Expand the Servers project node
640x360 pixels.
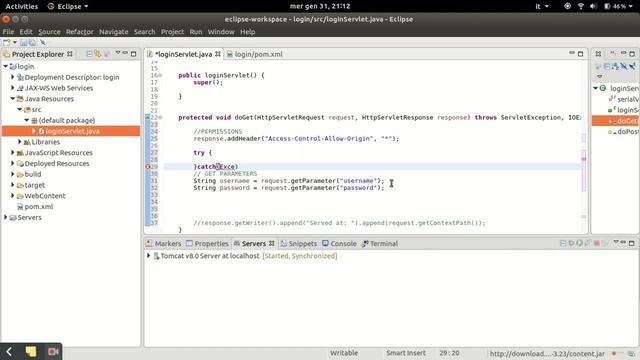coord(5,217)
